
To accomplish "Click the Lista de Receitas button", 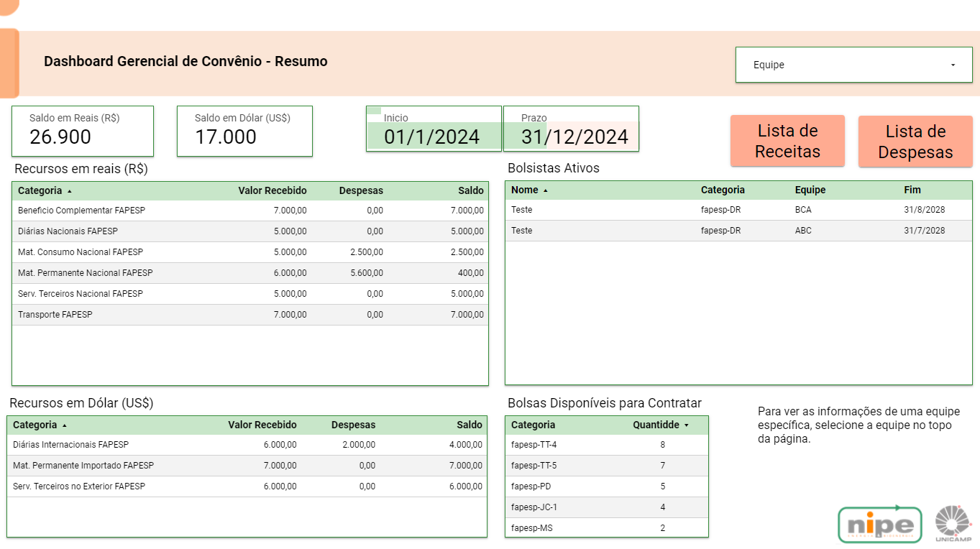I will [x=787, y=141].
